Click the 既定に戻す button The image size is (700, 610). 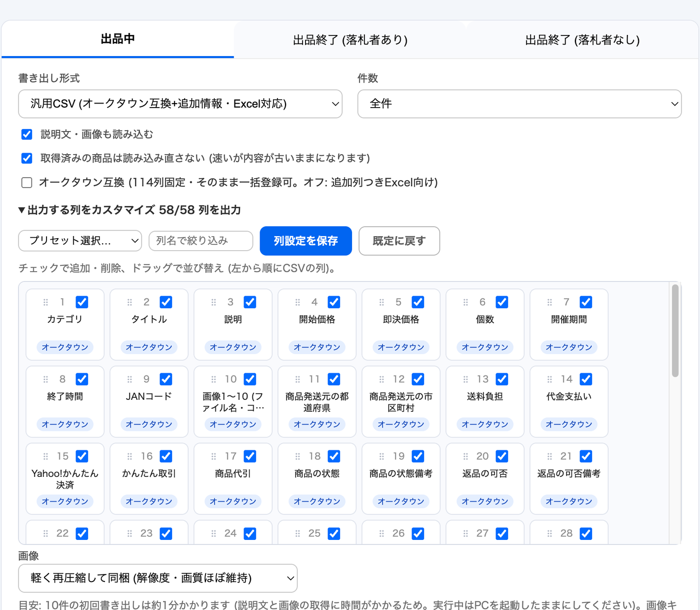click(399, 241)
